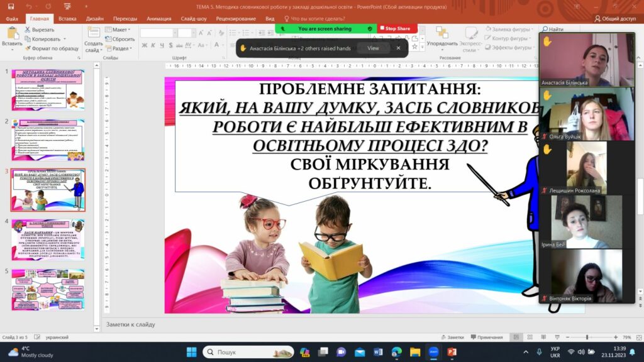Toggle bold (Ж) formatting
This screenshot has width=644, height=362.
pyautogui.click(x=144, y=45)
